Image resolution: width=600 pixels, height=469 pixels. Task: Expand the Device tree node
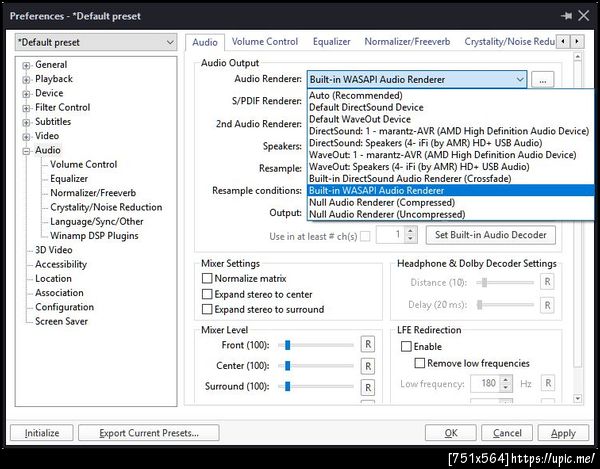pyautogui.click(x=26, y=94)
